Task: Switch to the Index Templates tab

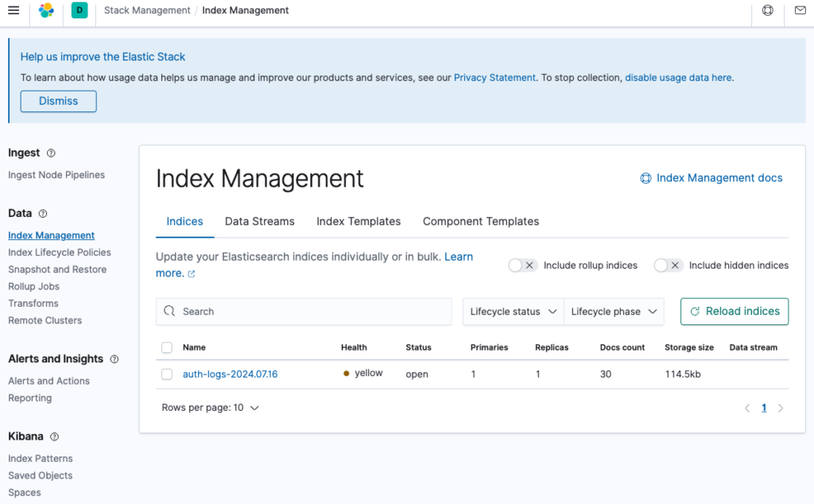Action: (359, 221)
